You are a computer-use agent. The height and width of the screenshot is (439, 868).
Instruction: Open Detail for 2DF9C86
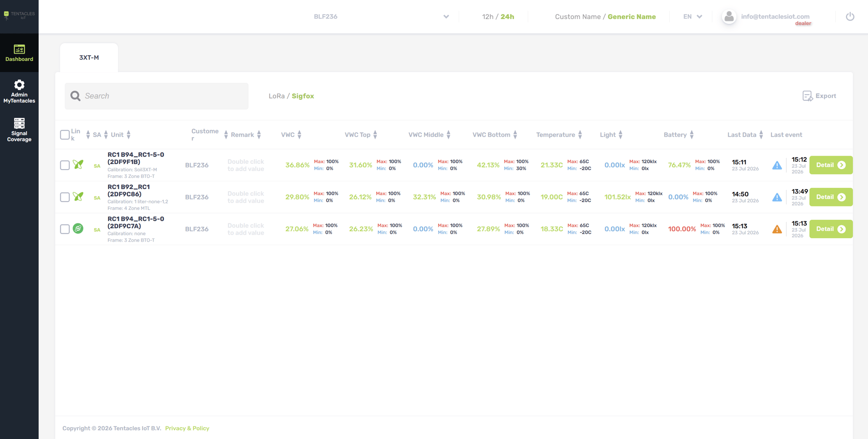(x=831, y=197)
